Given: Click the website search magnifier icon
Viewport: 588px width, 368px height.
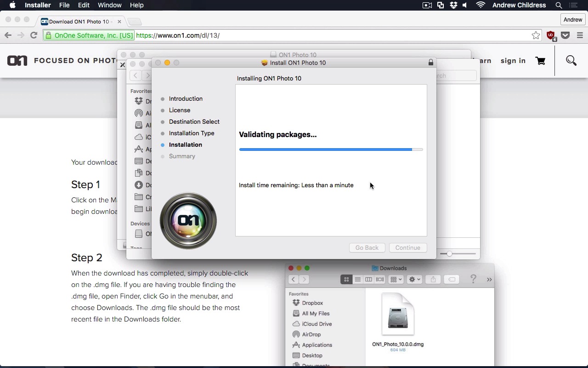Looking at the screenshot, I should 571,61.
